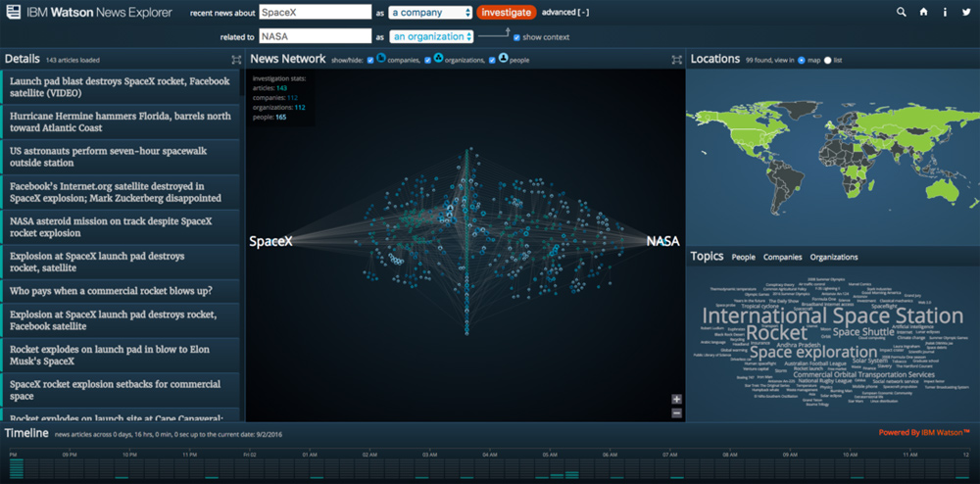The image size is (980, 484).
Task: Expand the Details panel fullscreen icon
Action: pos(235,60)
